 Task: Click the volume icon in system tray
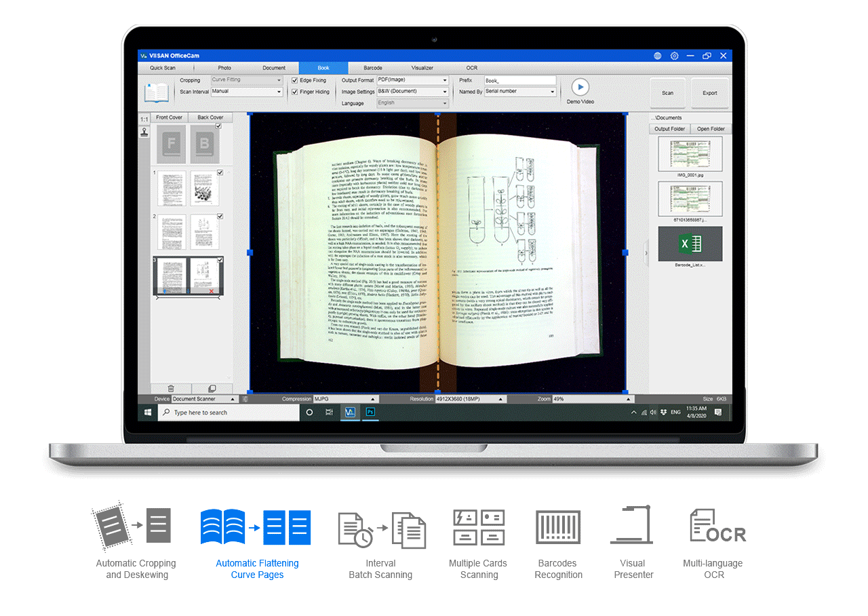(653, 412)
